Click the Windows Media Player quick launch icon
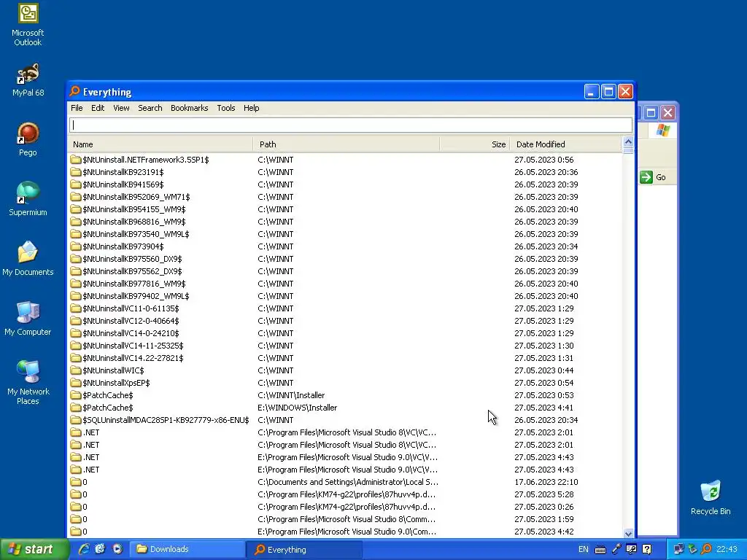 pos(117,549)
